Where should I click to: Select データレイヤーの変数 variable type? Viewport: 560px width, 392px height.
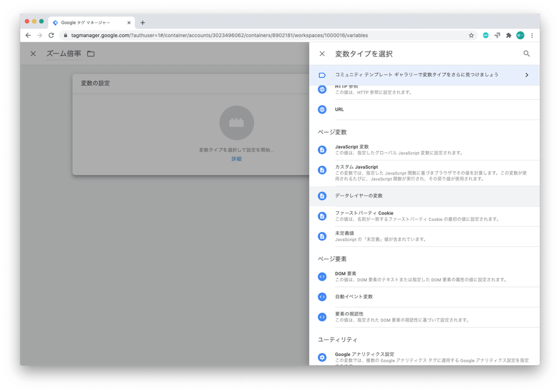point(424,196)
